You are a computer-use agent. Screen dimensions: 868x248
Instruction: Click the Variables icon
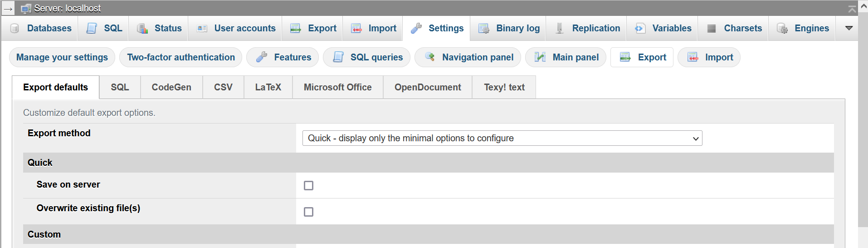[x=639, y=28]
